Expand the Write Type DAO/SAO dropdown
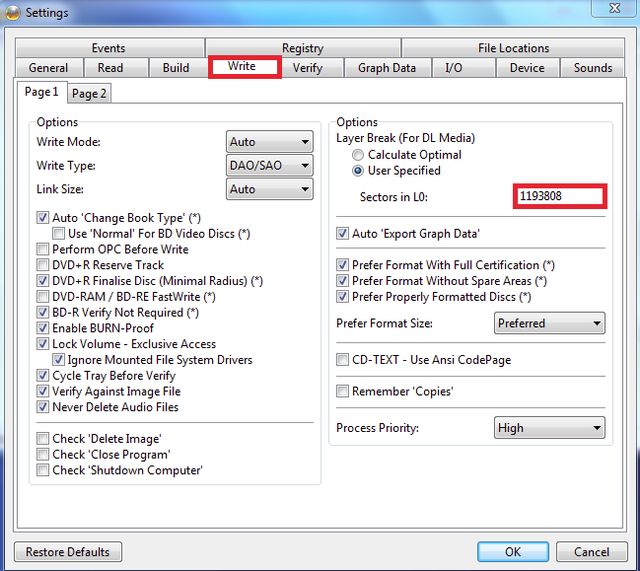 (270, 165)
